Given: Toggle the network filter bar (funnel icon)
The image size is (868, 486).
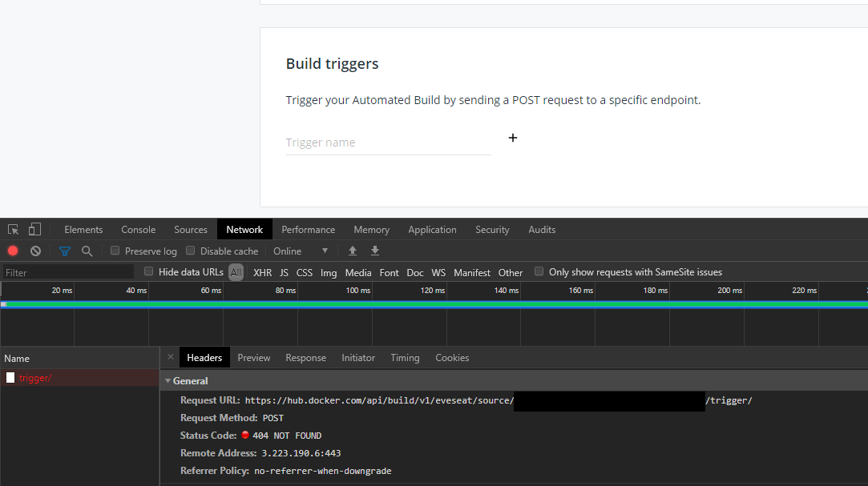Looking at the screenshot, I should [x=64, y=251].
